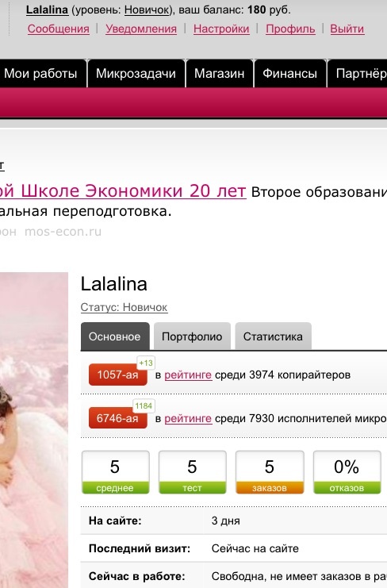
Task: Switch to the Портфолио tab
Action: pyautogui.click(x=192, y=336)
